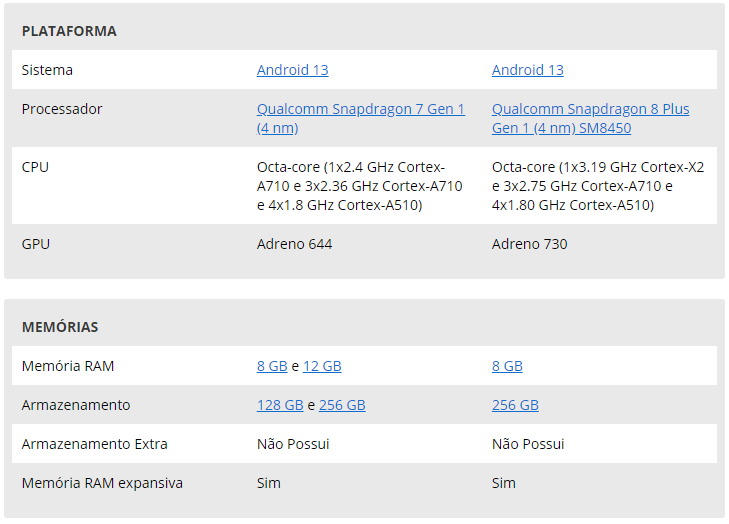Open the Snapdragon 8 Plus Gen 1 link

590,118
